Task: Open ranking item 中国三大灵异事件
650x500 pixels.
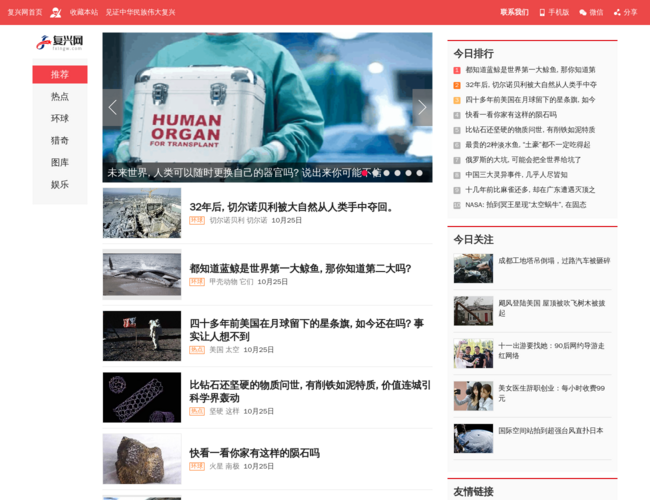Action: pos(516,175)
